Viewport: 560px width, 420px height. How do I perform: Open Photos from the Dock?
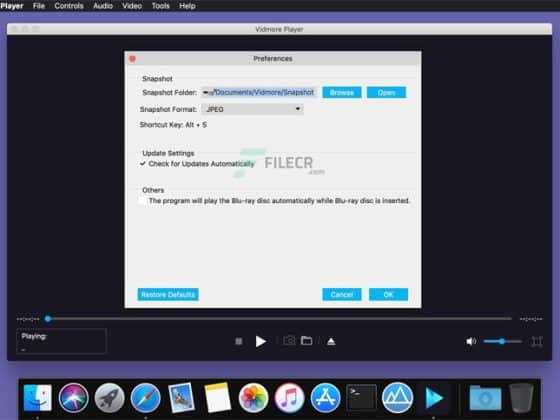click(x=253, y=398)
